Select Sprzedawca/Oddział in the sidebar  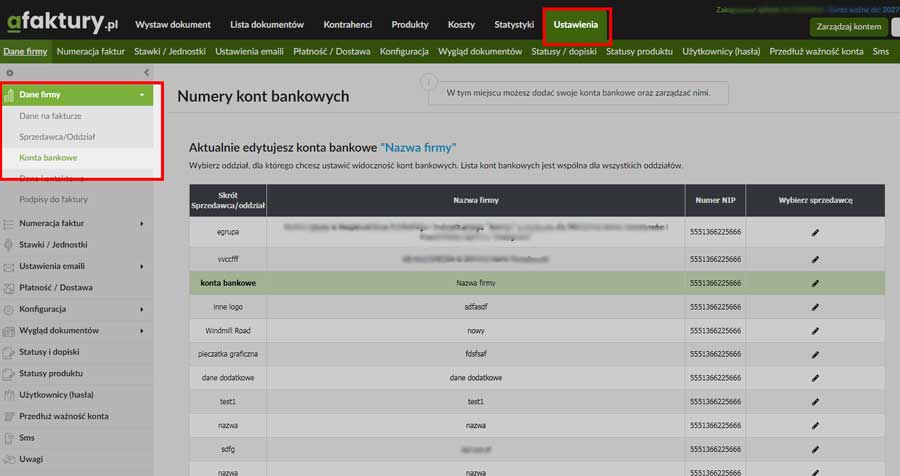tap(57, 136)
